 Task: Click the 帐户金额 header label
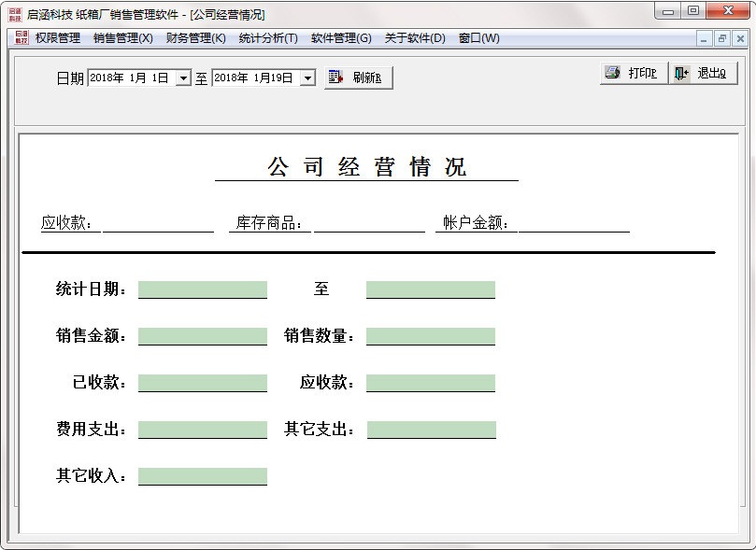(x=476, y=222)
